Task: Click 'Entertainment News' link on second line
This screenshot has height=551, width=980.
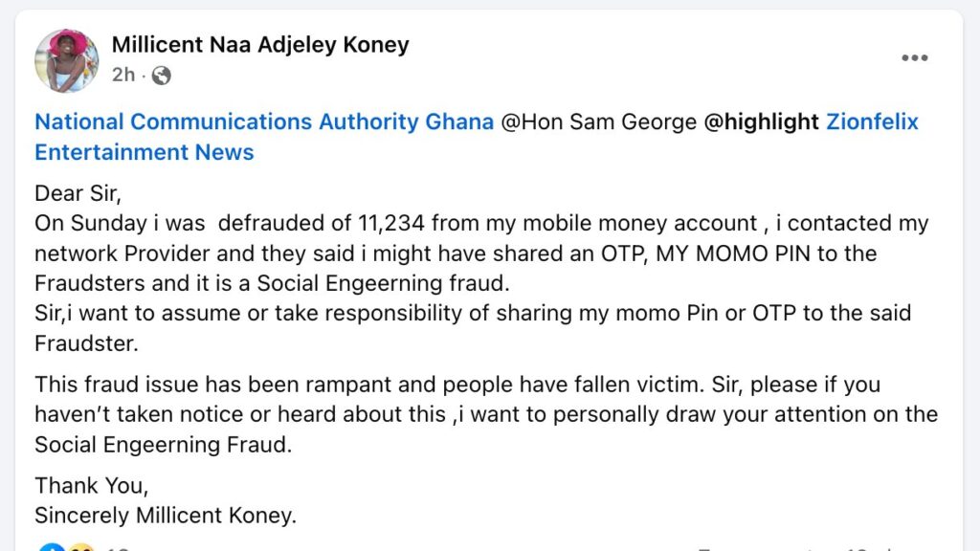Action: 145,152
